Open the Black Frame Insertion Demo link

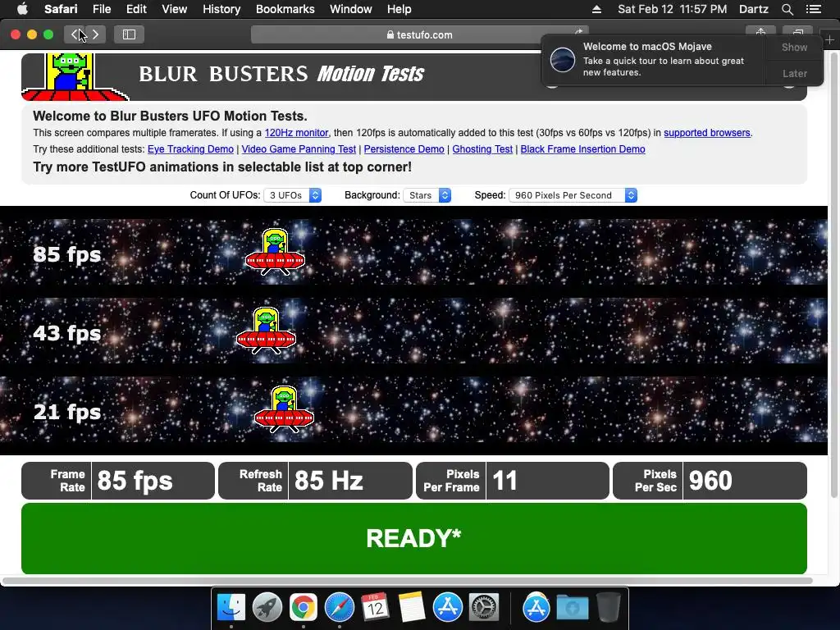pos(582,149)
